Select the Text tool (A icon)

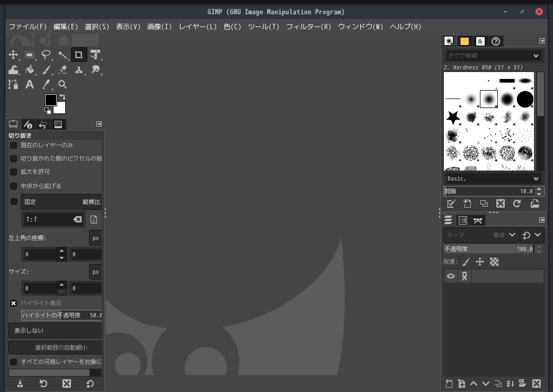click(30, 84)
